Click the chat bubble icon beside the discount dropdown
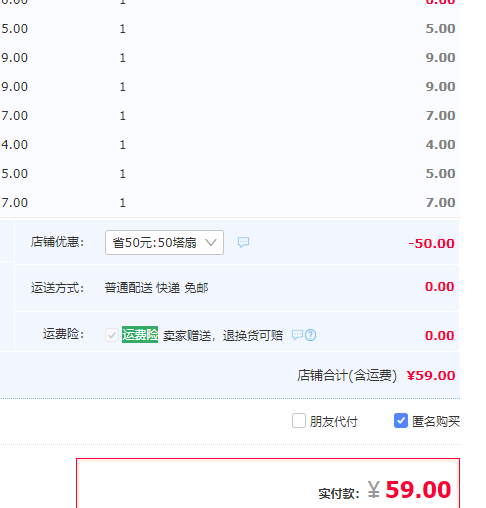Viewport: 486px width, 508px height. tap(243, 242)
